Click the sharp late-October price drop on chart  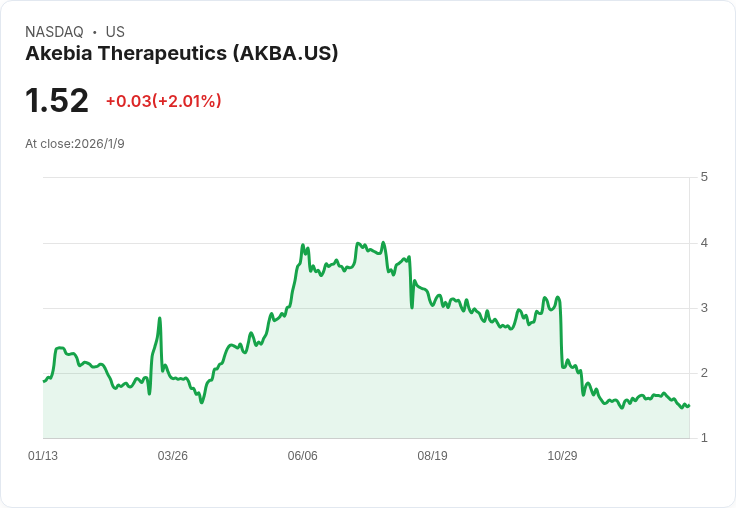point(560,333)
